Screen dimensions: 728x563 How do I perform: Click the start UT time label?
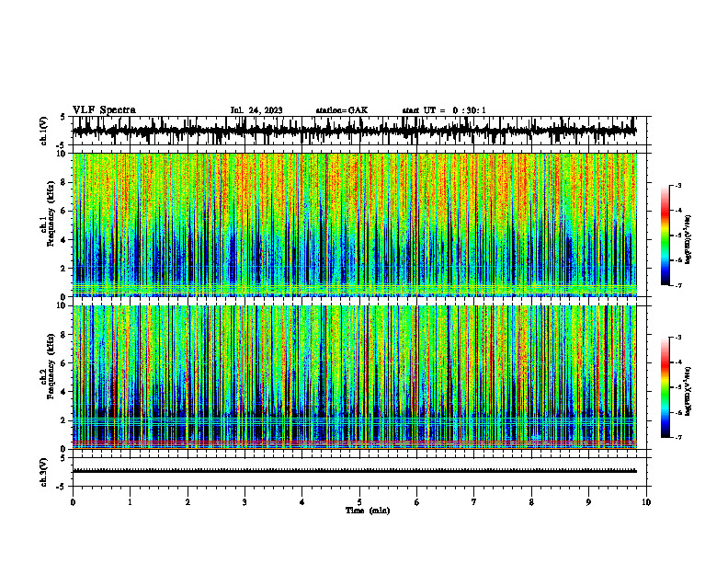444,110
